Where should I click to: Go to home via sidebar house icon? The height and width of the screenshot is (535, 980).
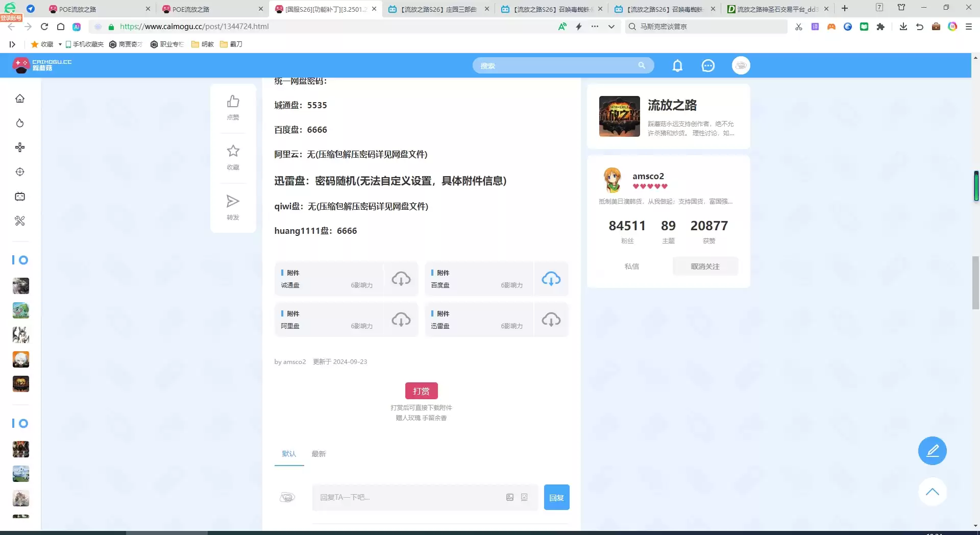pos(20,99)
